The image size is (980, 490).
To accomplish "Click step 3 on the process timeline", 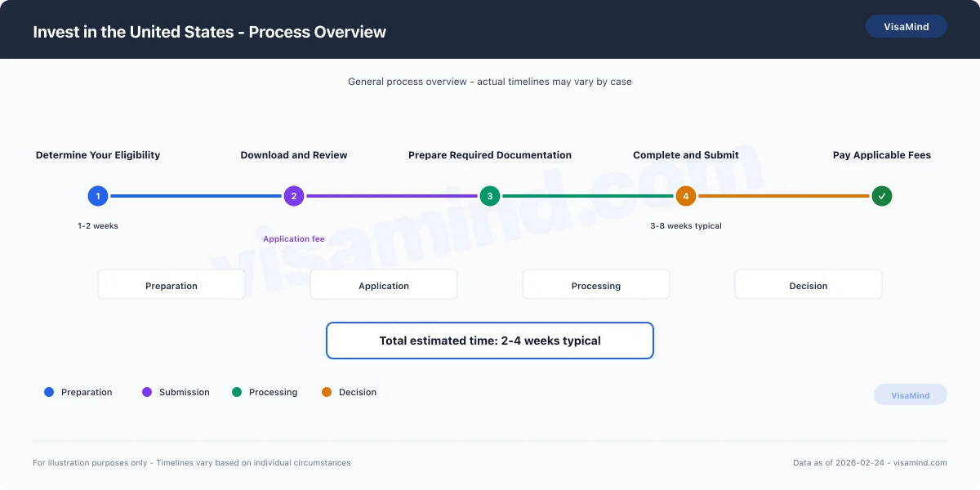I will click(490, 196).
